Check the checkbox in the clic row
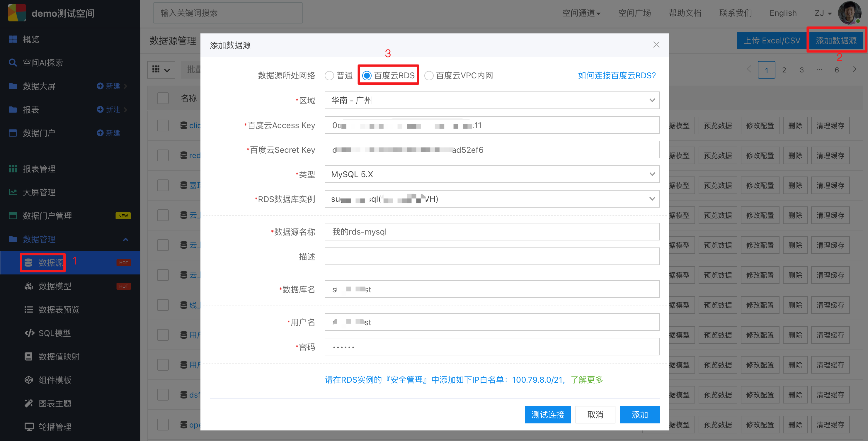 point(163,125)
